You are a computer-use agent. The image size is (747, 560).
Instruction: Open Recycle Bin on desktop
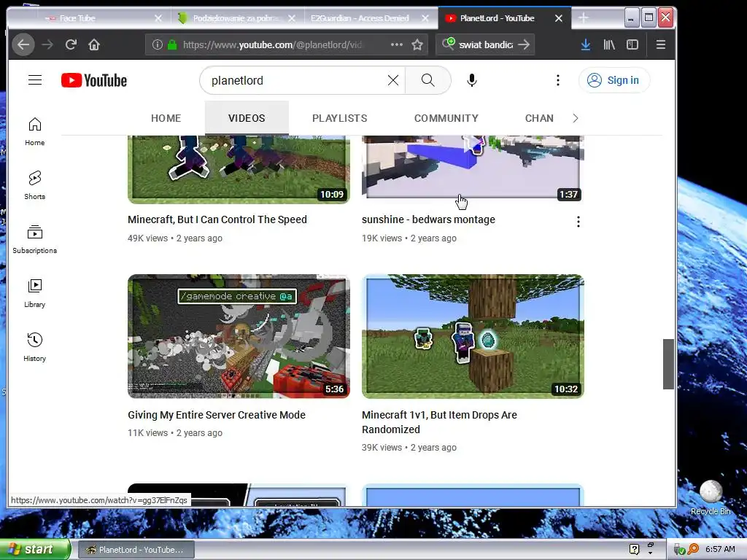coord(711,498)
